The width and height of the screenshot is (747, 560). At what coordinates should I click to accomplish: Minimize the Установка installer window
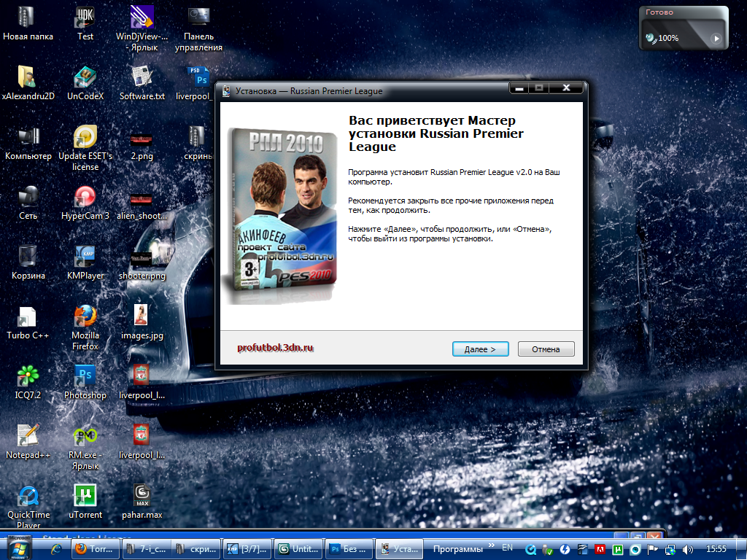coord(519,88)
